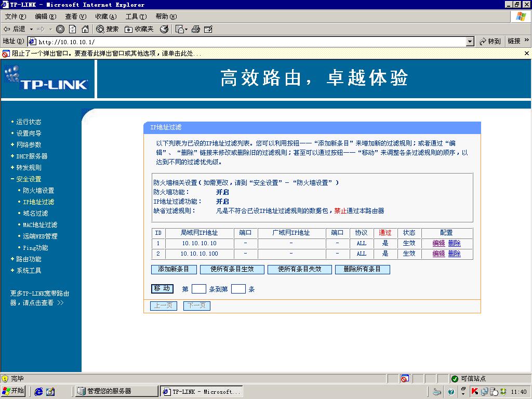Open the 工具(T) menu

[x=136, y=17]
